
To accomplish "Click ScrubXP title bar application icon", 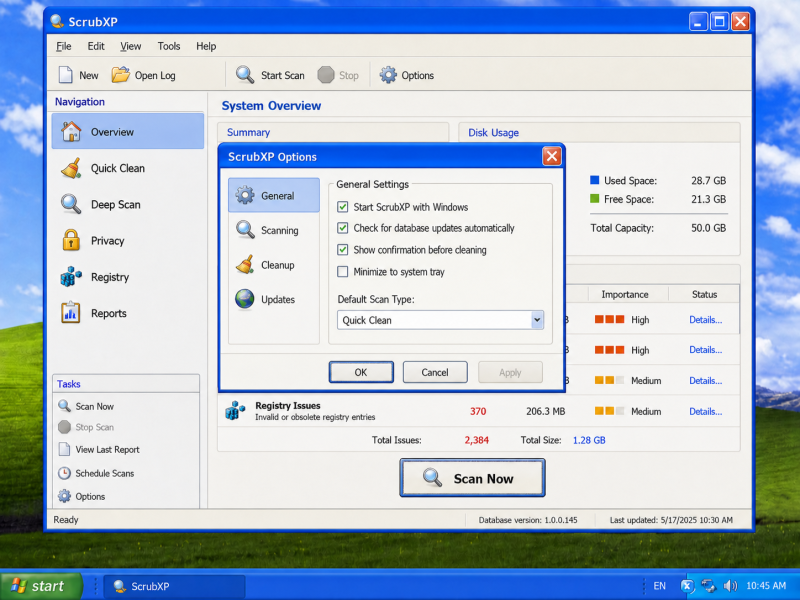I will tap(57, 21).
